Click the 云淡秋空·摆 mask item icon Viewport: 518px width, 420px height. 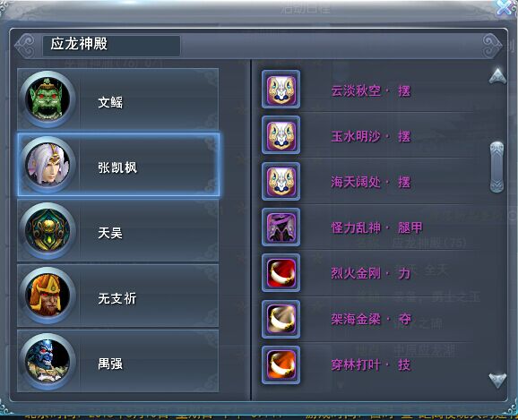281,90
